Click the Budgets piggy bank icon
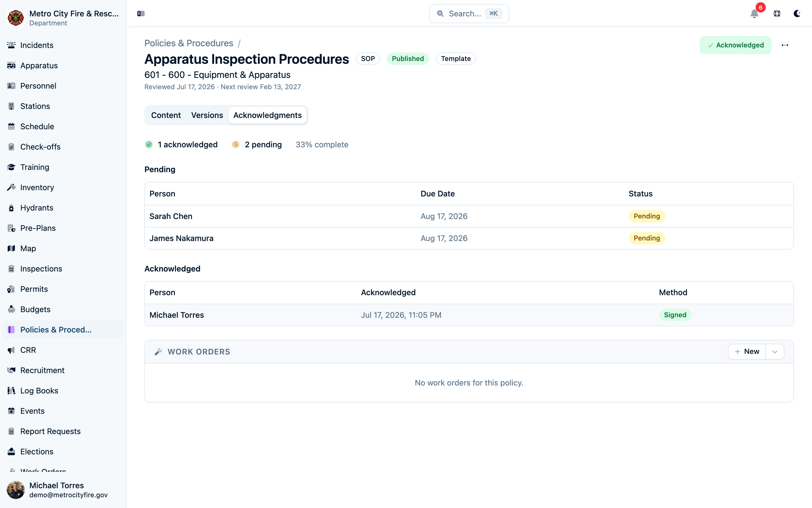The image size is (812, 508). [x=11, y=309]
